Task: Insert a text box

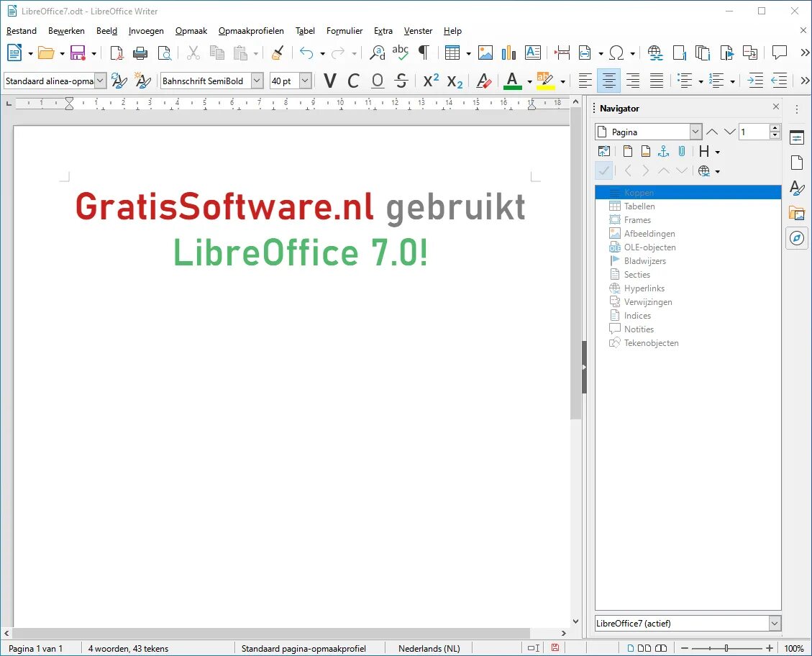Action: click(533, 53)
